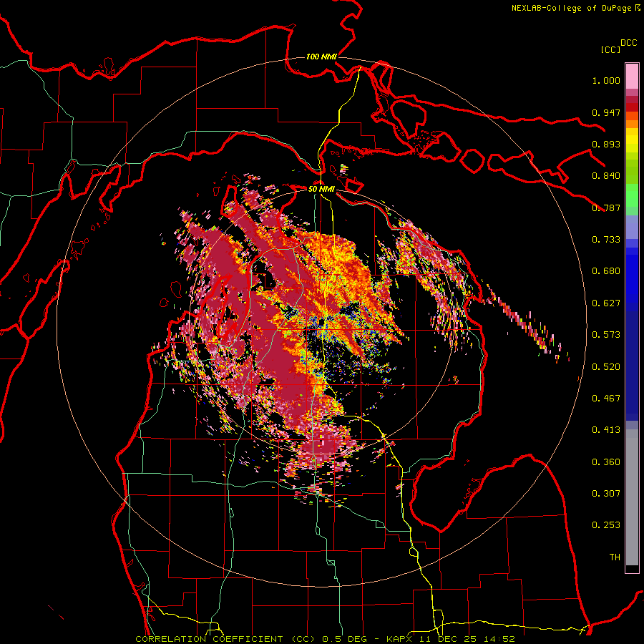Click the [CC] units label

pos(610,49)
